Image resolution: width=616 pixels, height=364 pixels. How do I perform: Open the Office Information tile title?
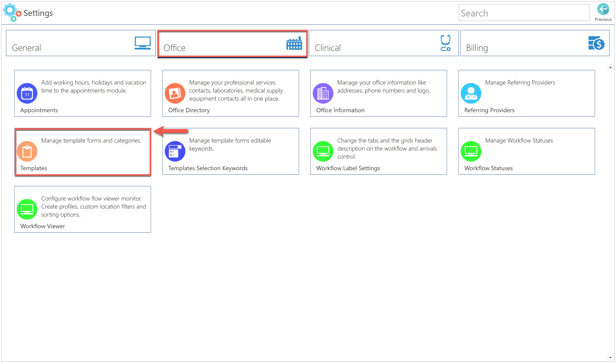tap(340, 110)
